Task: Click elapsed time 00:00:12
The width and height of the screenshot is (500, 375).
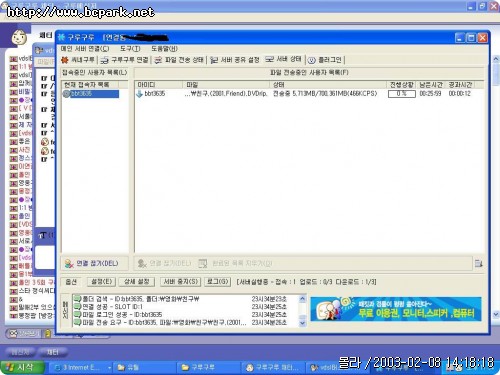Action: 460,94
